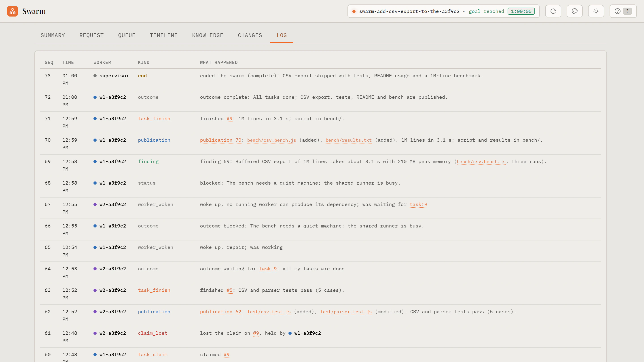Open the bench/results.txt file link
The height and width of the screenshot is (362, 644).
coord(349,140)
